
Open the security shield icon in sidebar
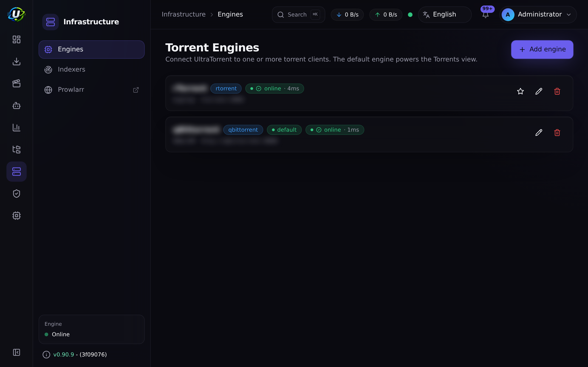click(x=16, y=193)
